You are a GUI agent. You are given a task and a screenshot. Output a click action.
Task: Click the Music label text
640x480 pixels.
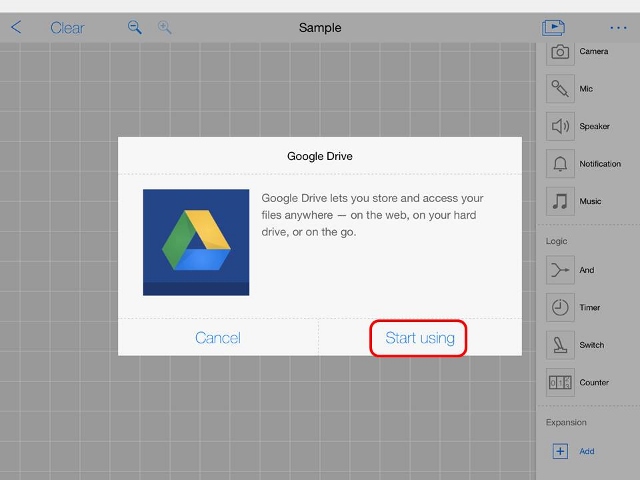(590, 201)
